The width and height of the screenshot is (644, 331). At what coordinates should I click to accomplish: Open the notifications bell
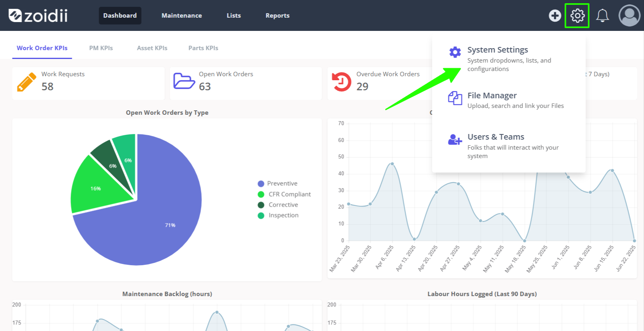click(602, 16)
